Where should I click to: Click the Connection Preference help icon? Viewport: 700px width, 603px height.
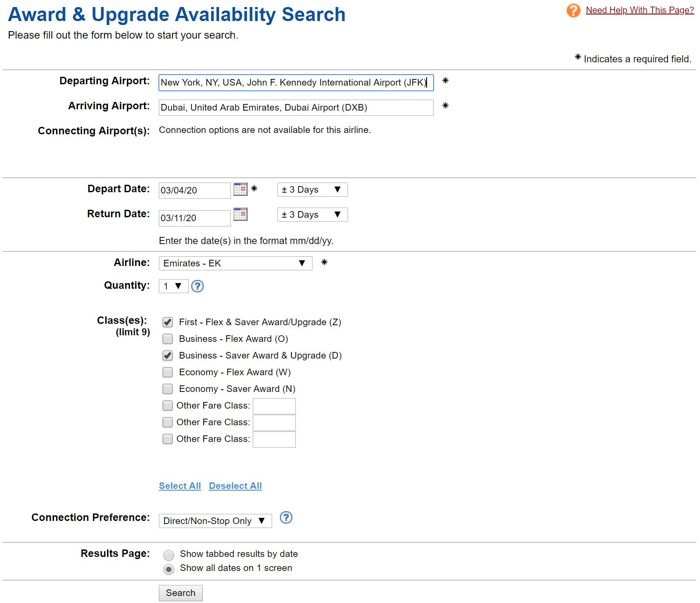point(286,518)
